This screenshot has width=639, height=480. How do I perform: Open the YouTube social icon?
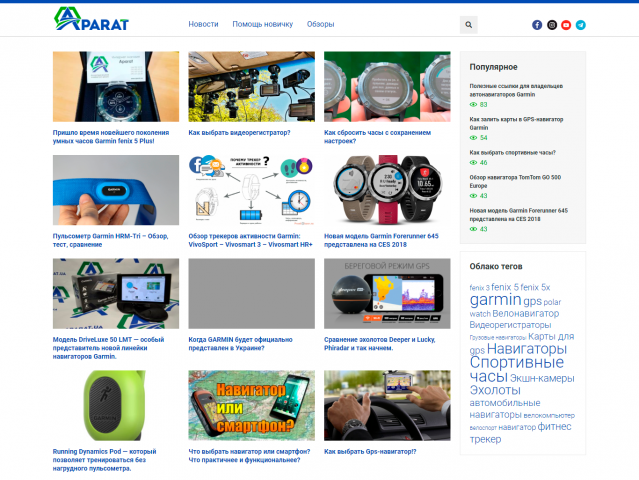(566, 25)
